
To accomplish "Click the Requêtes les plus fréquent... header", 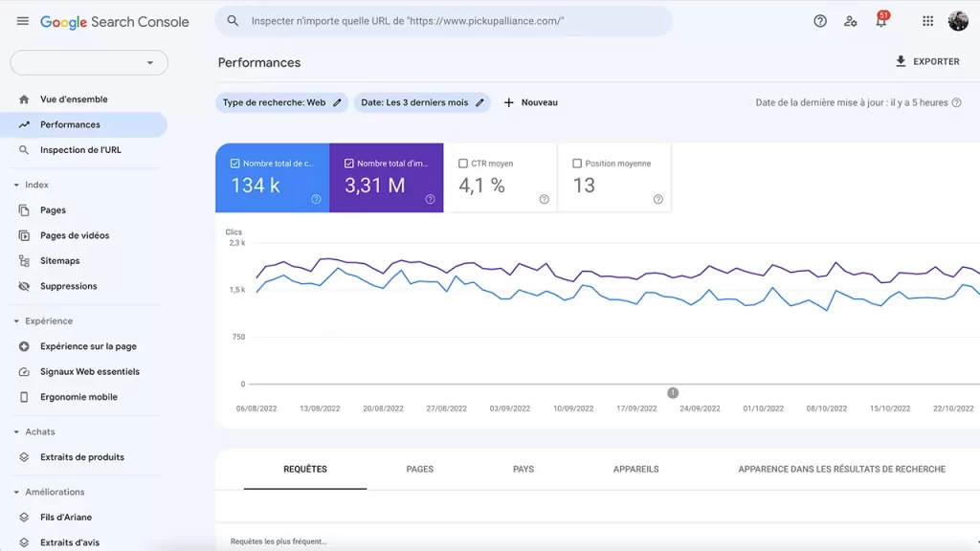I will click(x=278, y=541).
